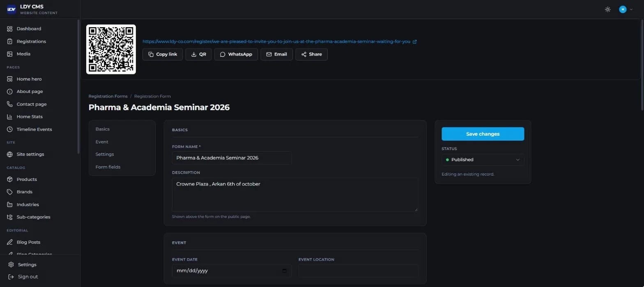Click the Products box icon
The image size is (644, 287).
[x=10, y=180]
